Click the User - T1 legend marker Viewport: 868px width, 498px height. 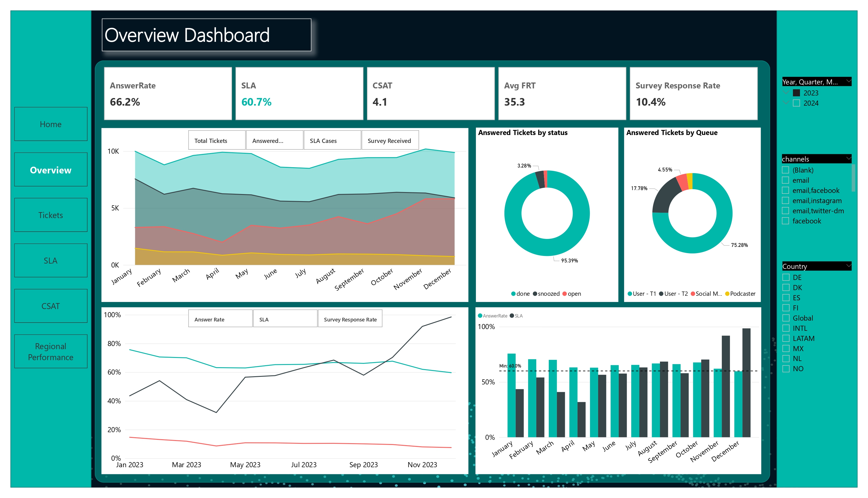[x=629, y=294]
